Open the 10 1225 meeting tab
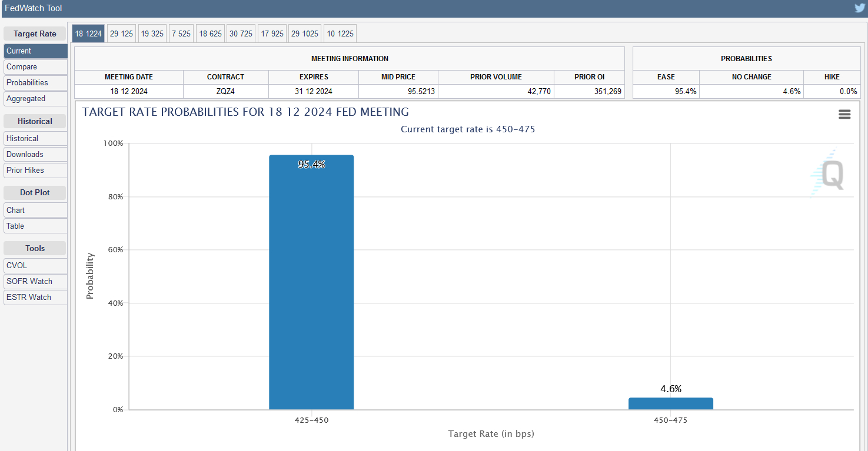The image size is (868, 451). (x=340, y=34)
